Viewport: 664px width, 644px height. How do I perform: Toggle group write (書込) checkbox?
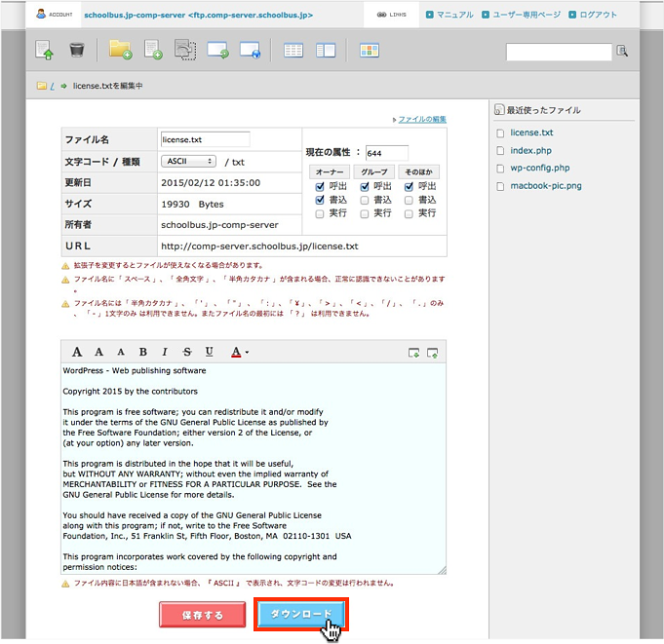(365, 200)
